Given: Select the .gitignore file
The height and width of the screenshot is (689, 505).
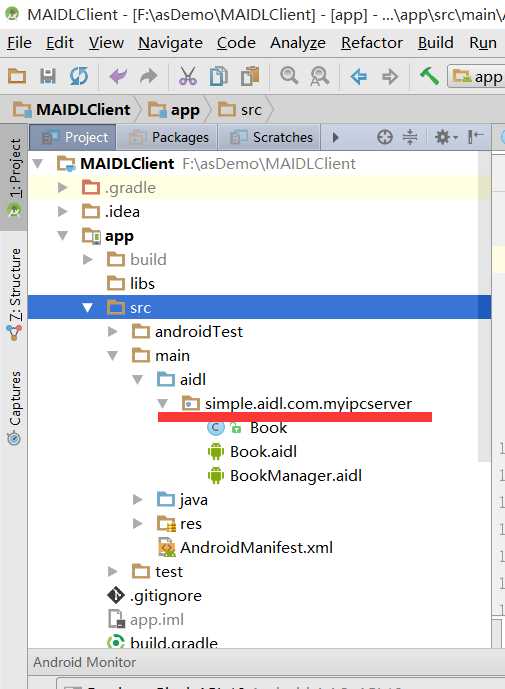Looking at the screenshot, I should coord(155,595).
